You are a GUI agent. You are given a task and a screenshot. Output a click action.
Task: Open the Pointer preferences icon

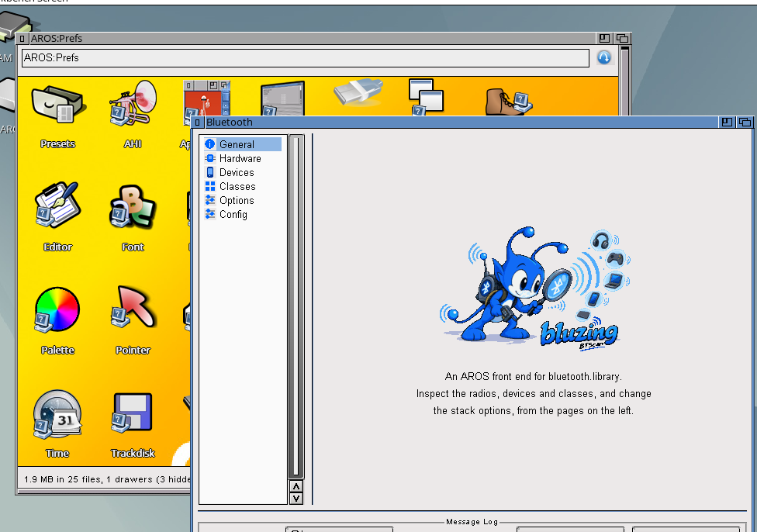point(133,306)
